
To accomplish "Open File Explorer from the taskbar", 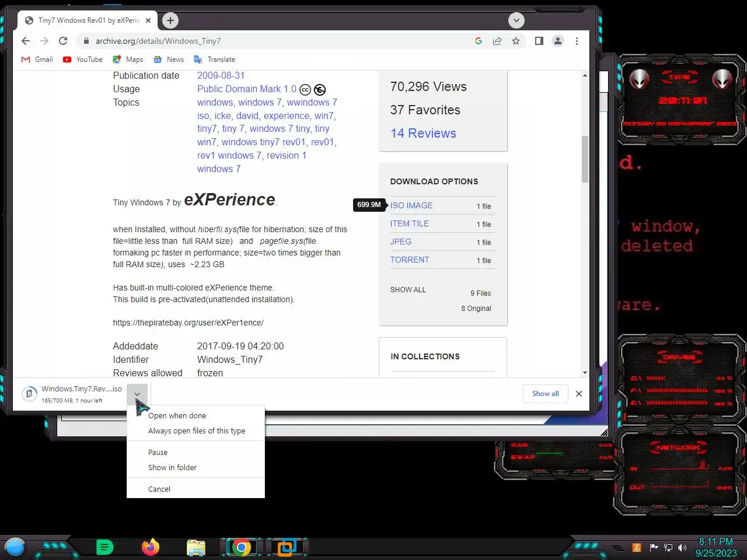I will (x=196, y=547).
